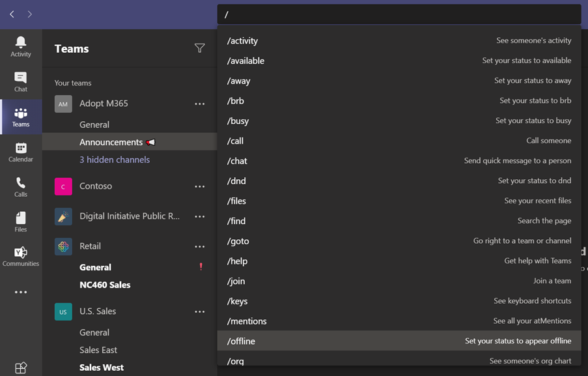
Task: Select the /call command
Action: pyautogui.click(x=399, y=141)
